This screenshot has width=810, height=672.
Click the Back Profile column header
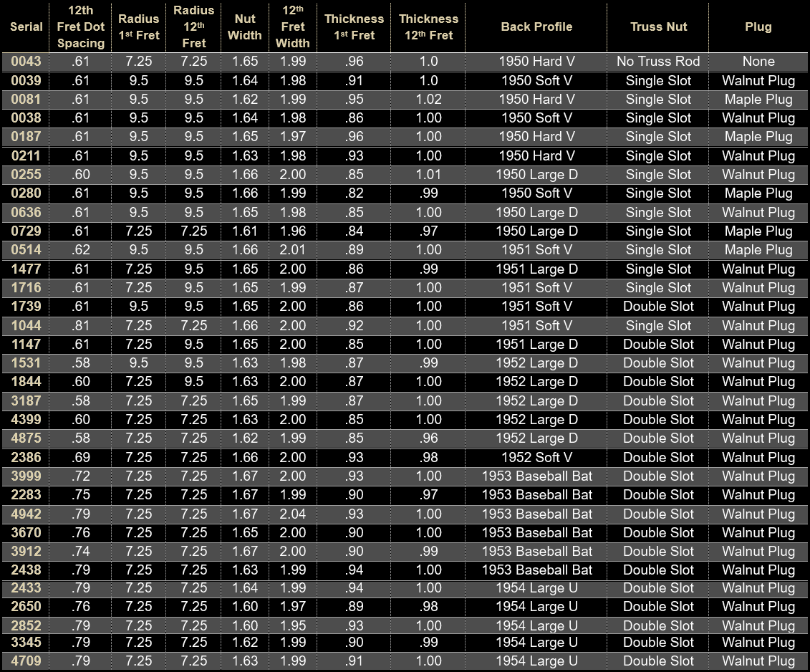(x=536, y=27)
